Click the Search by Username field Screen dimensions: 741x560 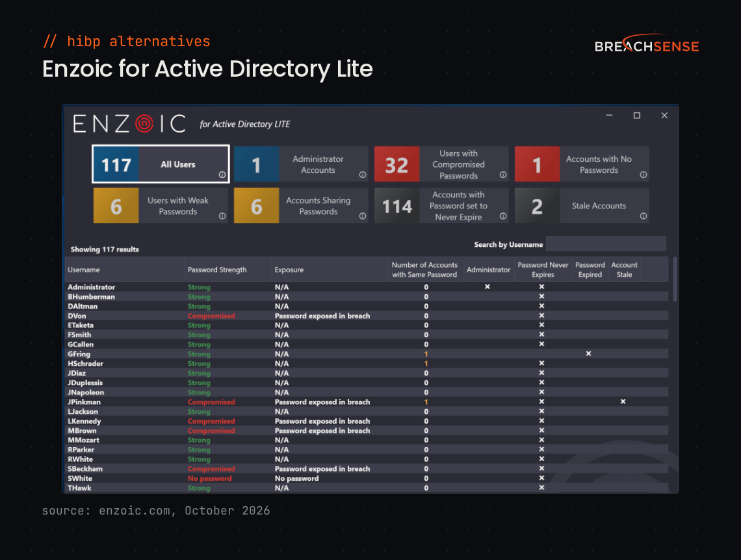[606, 244]
